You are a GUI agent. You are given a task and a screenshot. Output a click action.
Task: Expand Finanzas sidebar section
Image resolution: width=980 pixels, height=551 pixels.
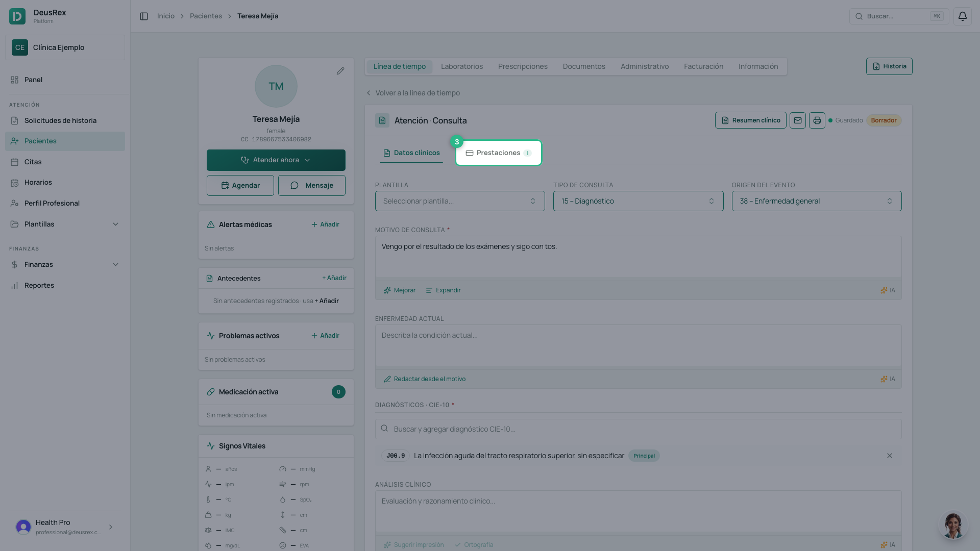point(65,264)
